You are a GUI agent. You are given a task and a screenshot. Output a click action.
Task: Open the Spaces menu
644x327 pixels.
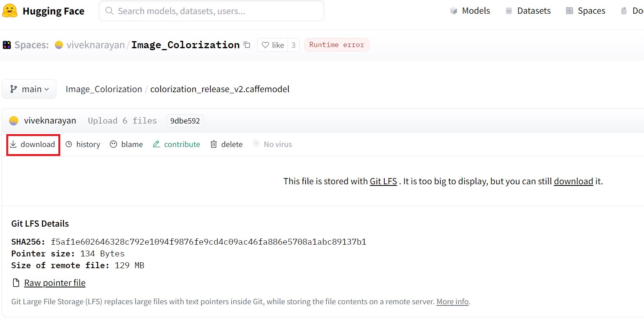click(586, 11)
